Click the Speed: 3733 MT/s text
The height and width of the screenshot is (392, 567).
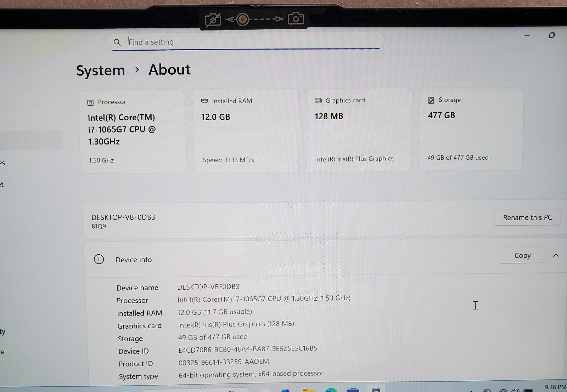(228, 160)
